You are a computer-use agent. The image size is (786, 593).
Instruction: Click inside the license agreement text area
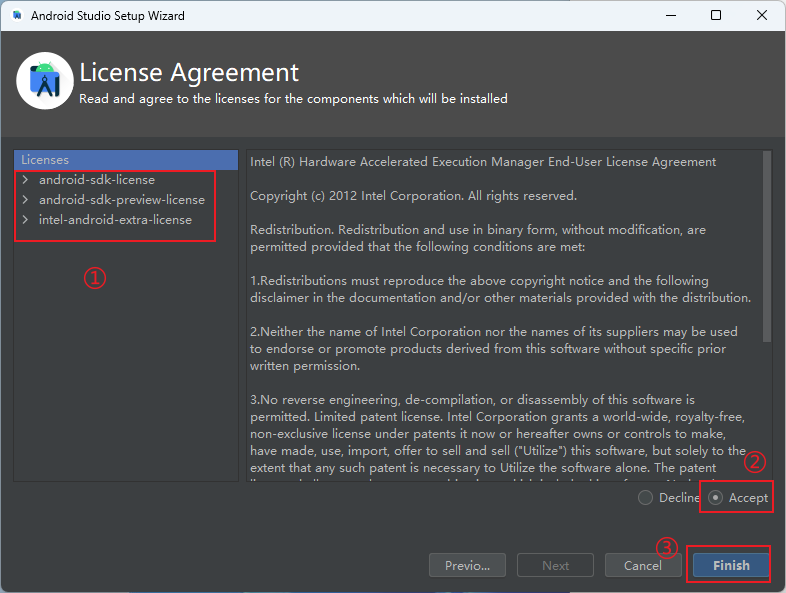pos(504,316)
